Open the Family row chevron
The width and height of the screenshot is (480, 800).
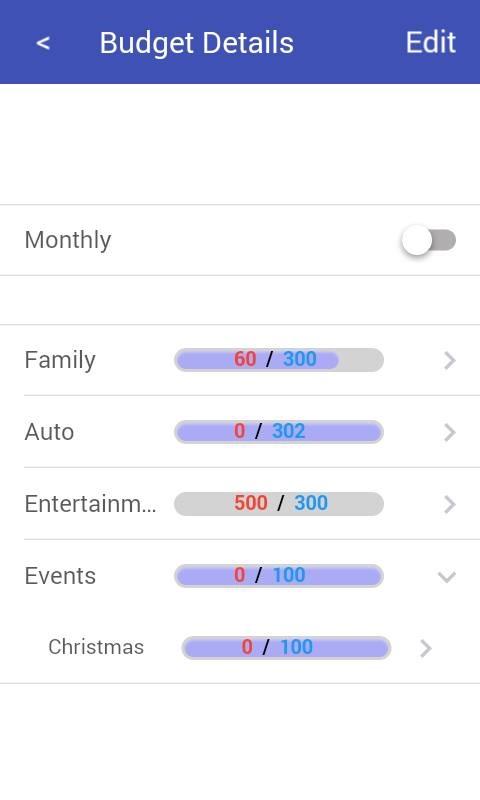pyautogui.click(x=449, y=360)
